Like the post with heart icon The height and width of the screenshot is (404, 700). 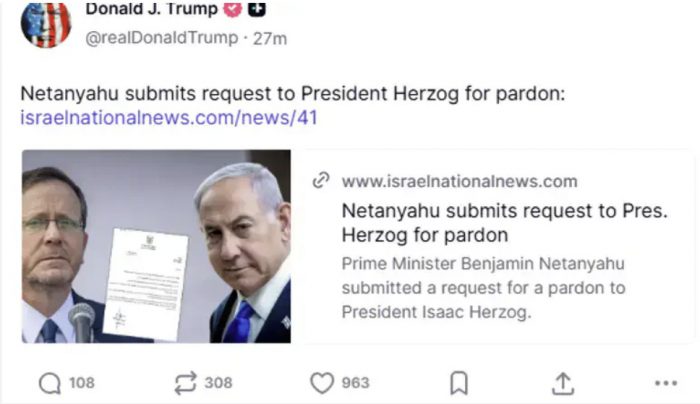322,383
